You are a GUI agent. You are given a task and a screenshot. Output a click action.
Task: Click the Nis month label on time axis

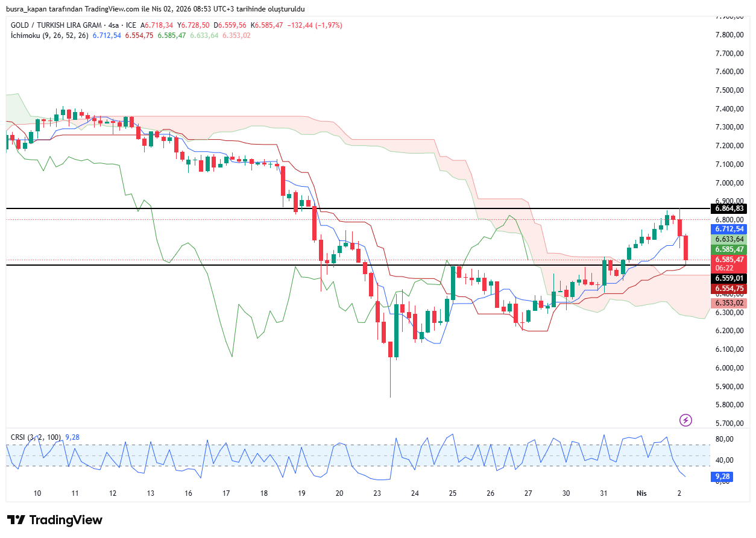click(641, 493)
